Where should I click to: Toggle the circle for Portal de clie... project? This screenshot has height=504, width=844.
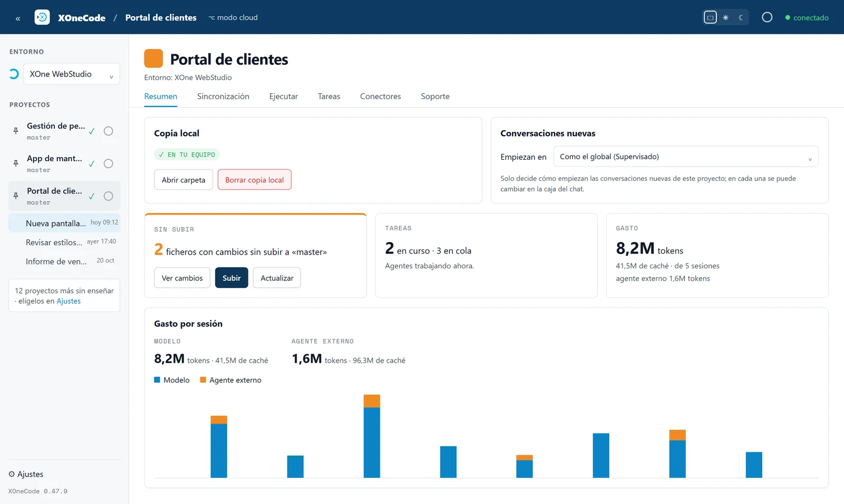108,196
